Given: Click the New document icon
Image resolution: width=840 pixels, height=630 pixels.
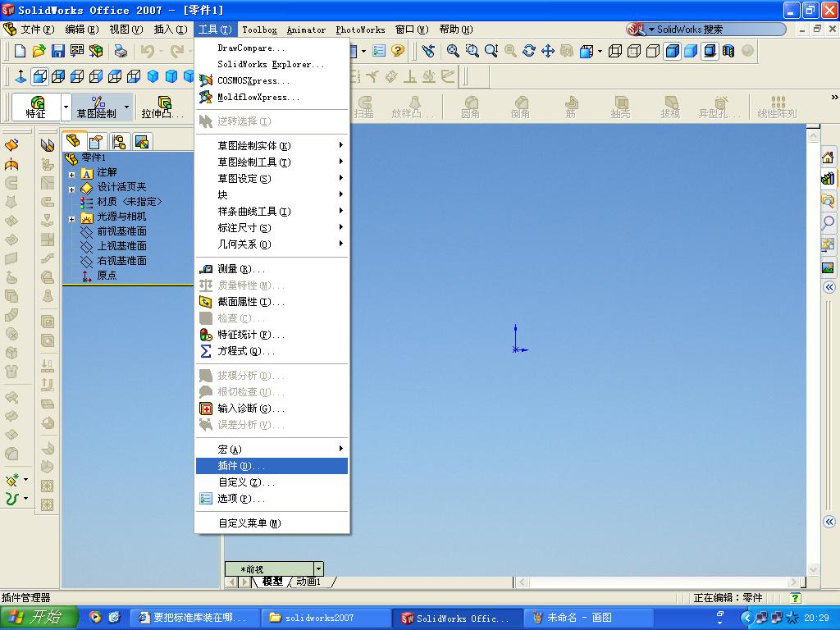Looking at the screenshot, I should click(20, 51).
